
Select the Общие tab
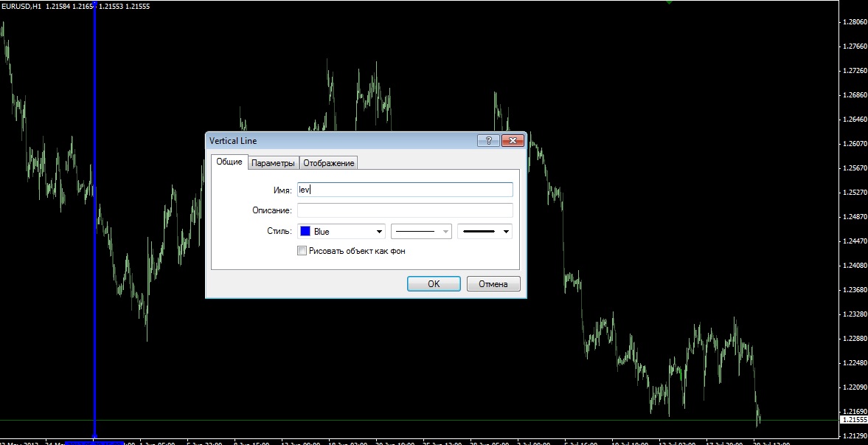pos(229,162)
